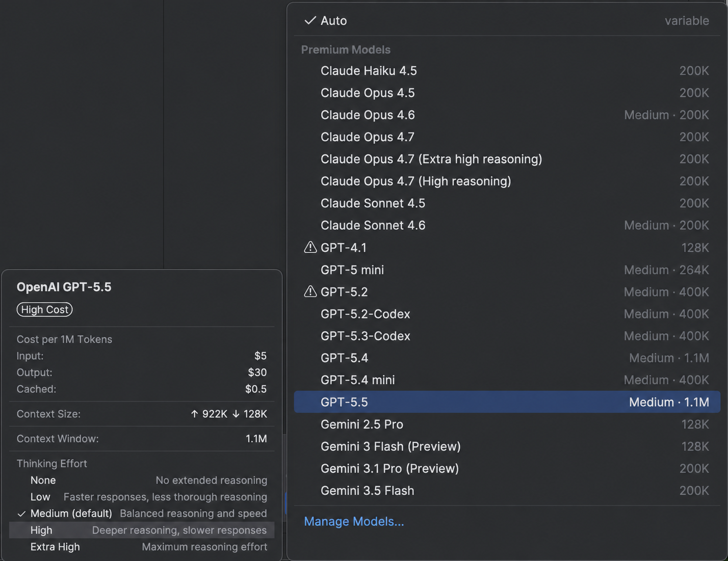Click the 'Medium · 264K' value for GPT-5 mini
The width and height of the screenshot is (728, 561).
point(666,270)
